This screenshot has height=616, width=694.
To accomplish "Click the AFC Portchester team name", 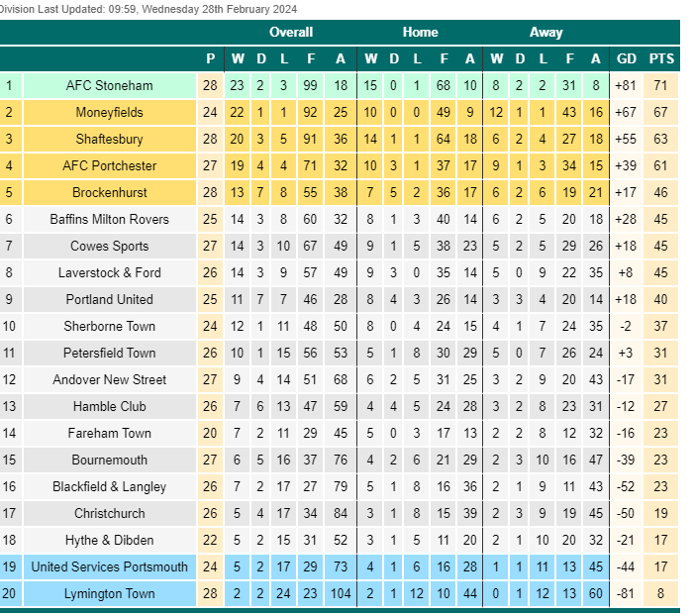I will [109, 165].
